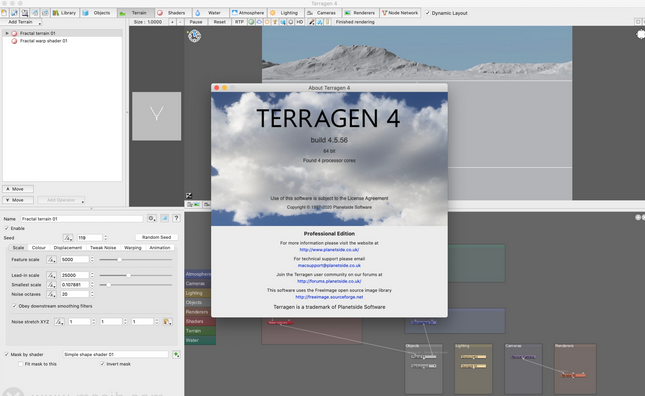
Task: Click the small checkered icon below 3D preview
Action: click(x=189, y=196)
